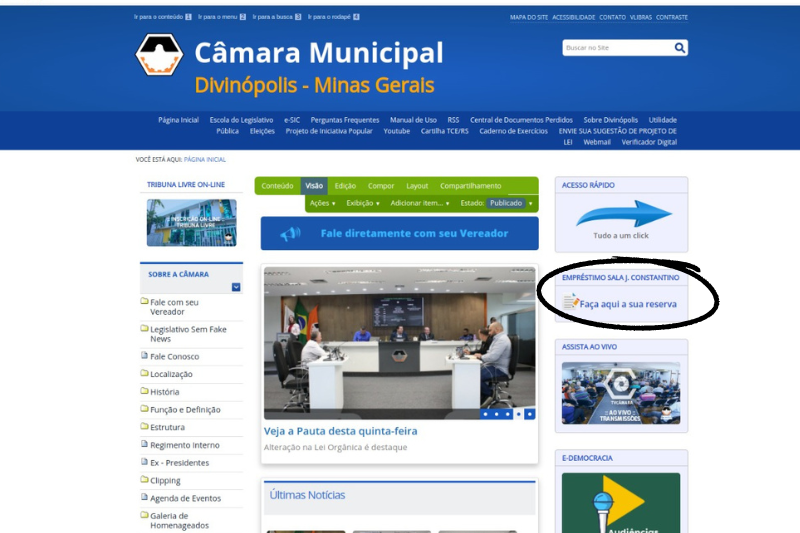This screenshot has height=533, width=800.
Task: Open VLibras top link
Action: 641,17
